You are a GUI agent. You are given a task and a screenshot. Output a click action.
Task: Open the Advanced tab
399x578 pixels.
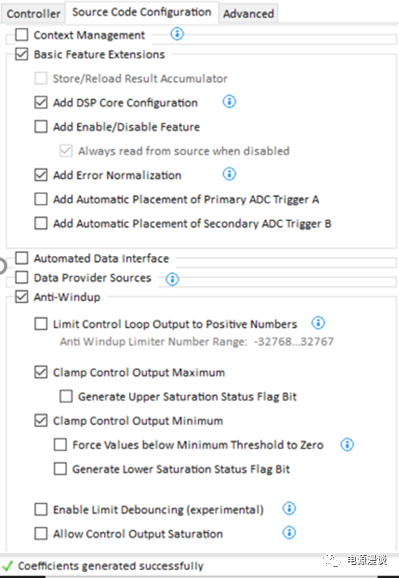pos(248,14)
